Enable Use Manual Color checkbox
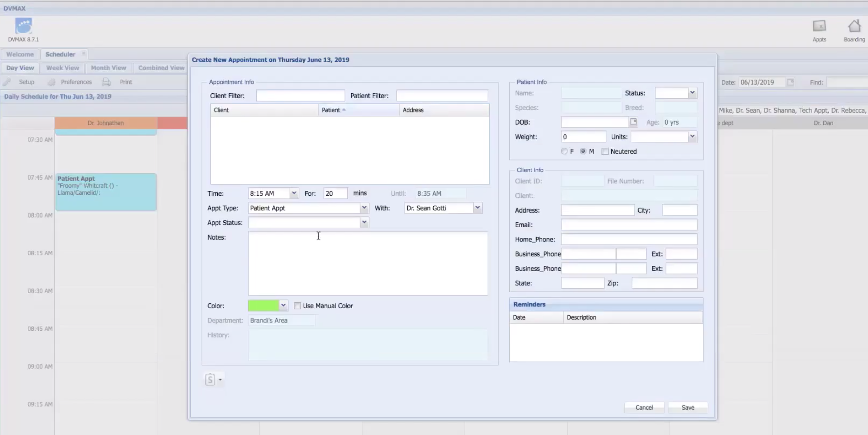This screenshot has width=868, height=435. click(x=297, y=306)
